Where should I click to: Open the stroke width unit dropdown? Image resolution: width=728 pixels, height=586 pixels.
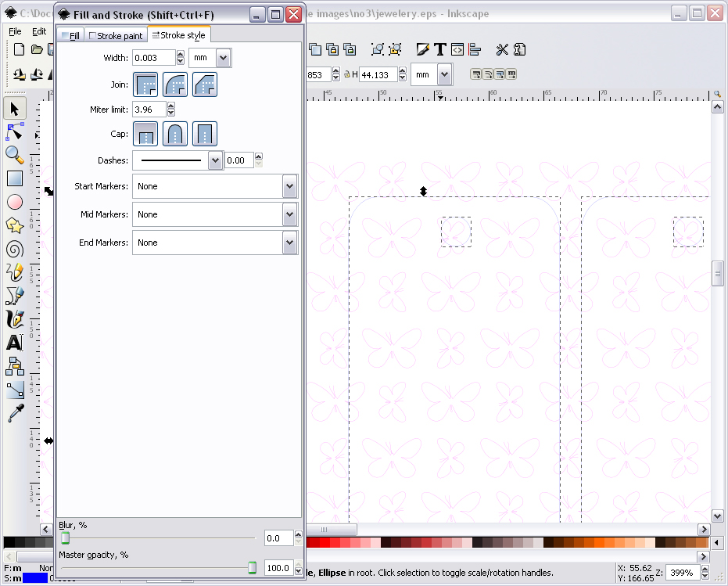click(x=224, y=58)
